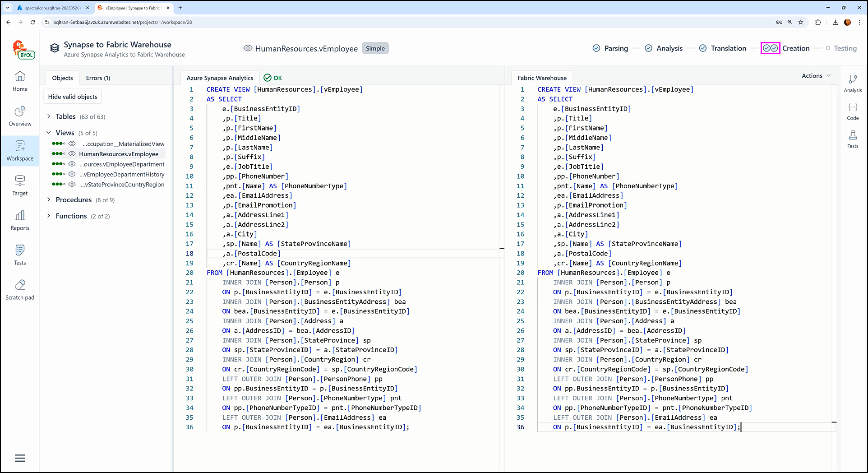This screenshot has width=868, height=473.
Task: Click the browser address bar URL
Action: pyautogui.click(x=123, y=22)
